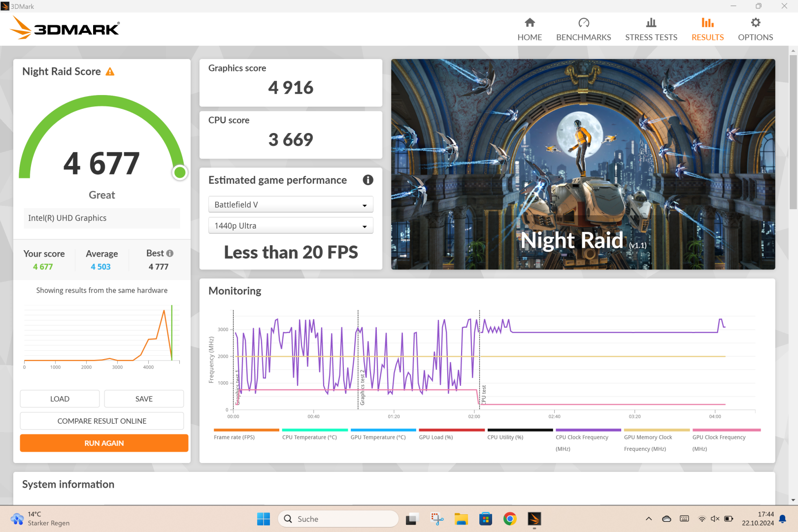798x532 pixels.
Task: Open the Windows Start menu
Action: click(x=264, y=519)
